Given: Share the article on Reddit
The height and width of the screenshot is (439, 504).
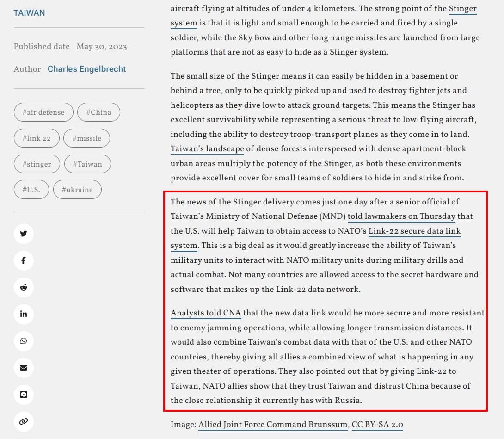Looking at the screenshot, I should click(24, 287).
